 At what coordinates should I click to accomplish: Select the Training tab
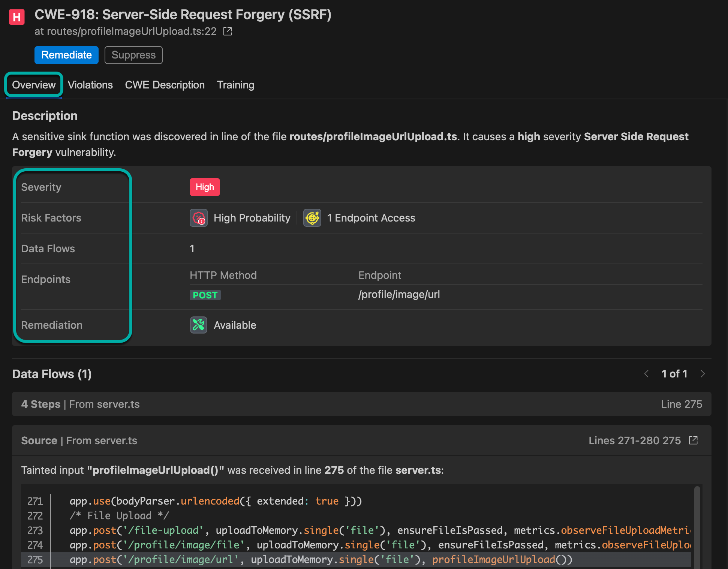[235, 85]
